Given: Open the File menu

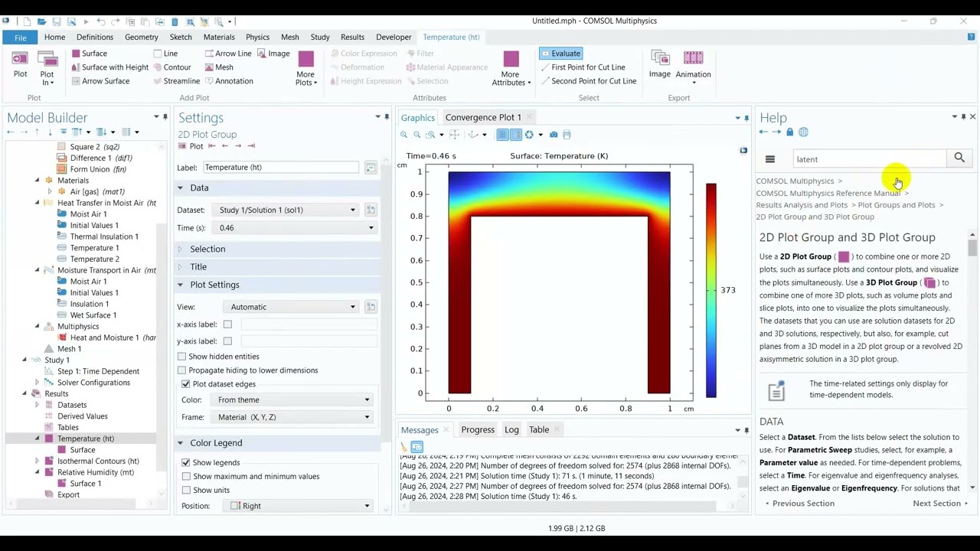Looking at the screenshot, I should tap(21, 37).
